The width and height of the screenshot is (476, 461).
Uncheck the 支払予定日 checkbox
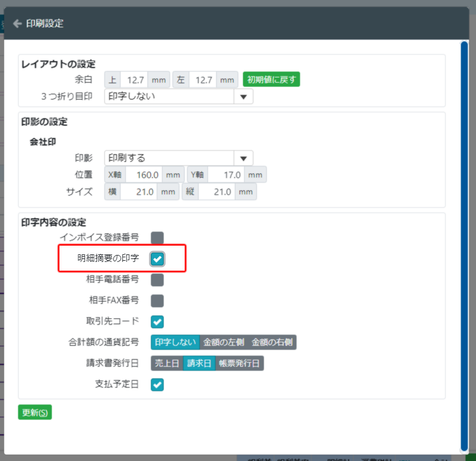[156, 384]
